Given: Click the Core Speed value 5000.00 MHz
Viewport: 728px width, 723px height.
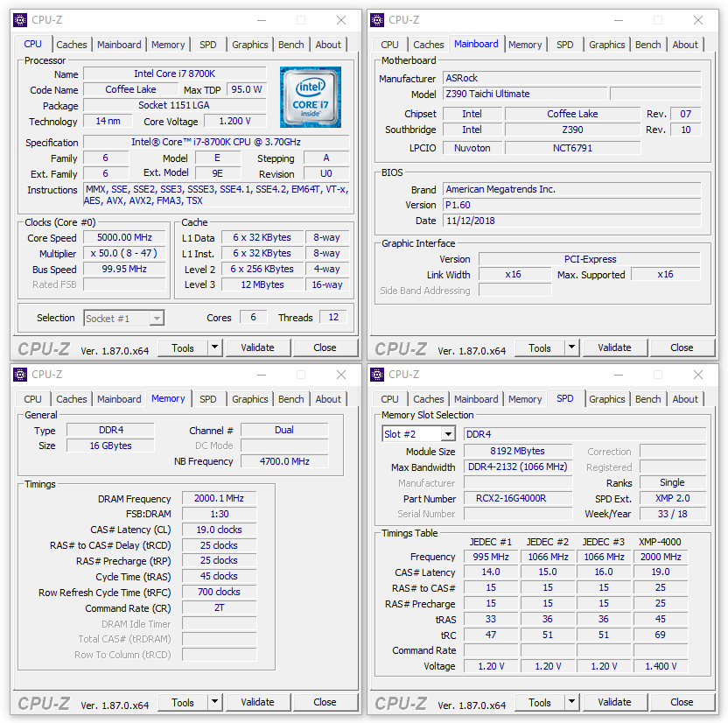Looking at the screenshot, I should pyautogui.click(x=124, y=237).
